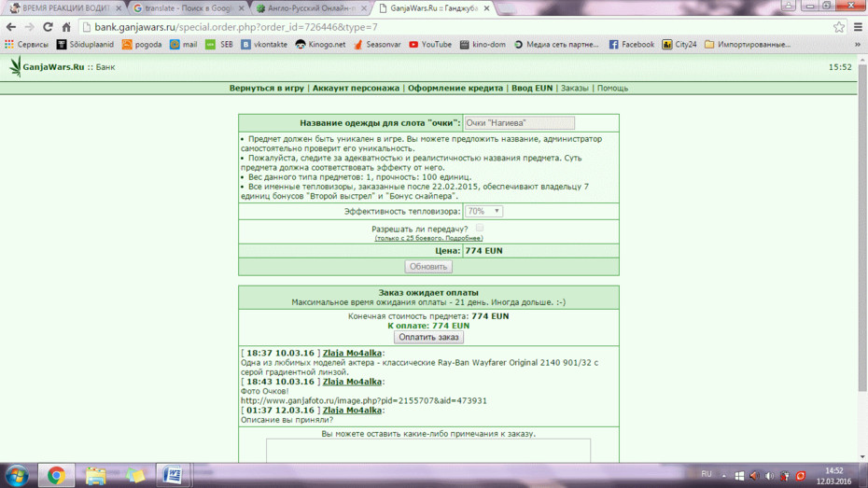868x488 pixels.
Task: Open Zlaja Mo4alka link in the 18:43 comment
Action: pyautogui.click(x=352, y=382)
